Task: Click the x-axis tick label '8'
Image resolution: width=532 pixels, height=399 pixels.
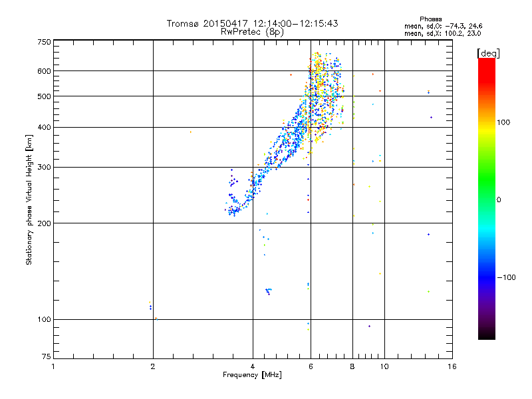Action: coord(352,366)
